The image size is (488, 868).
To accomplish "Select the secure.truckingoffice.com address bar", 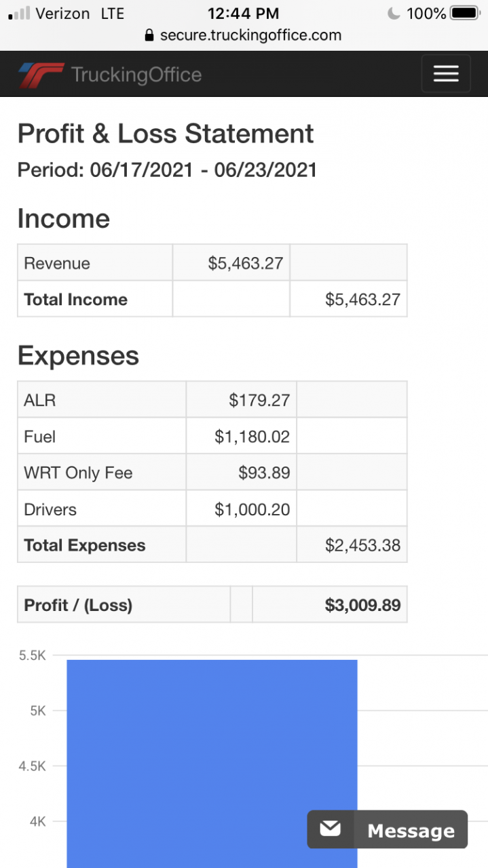I will (250, 35).
